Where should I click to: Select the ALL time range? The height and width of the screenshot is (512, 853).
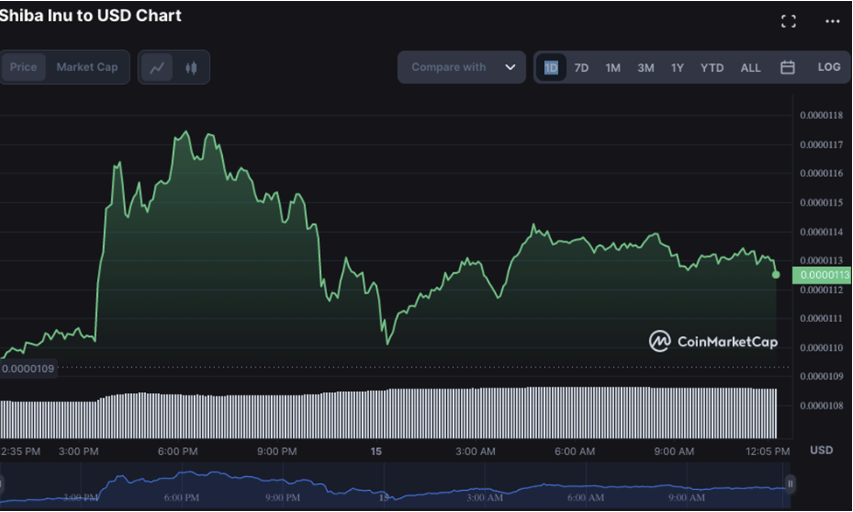pyautogui.click(x=751, y=67)
